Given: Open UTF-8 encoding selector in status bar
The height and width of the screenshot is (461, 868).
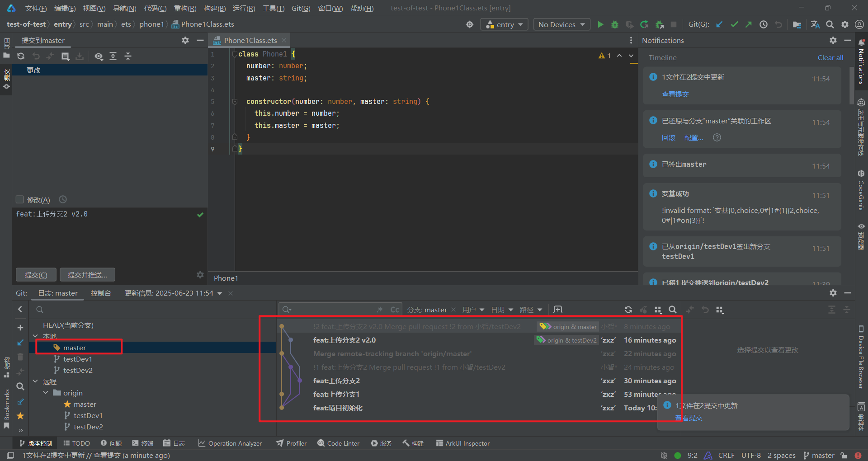Looking at the screenshot, I should [x=751, y=455].
